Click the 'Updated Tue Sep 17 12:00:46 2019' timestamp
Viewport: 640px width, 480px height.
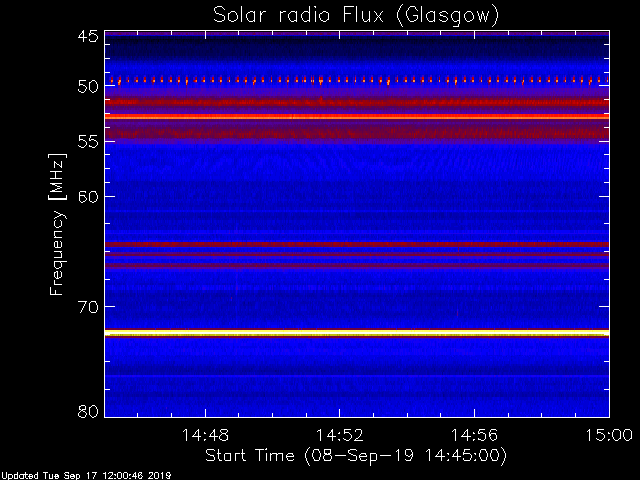click(x=86, y=476)
